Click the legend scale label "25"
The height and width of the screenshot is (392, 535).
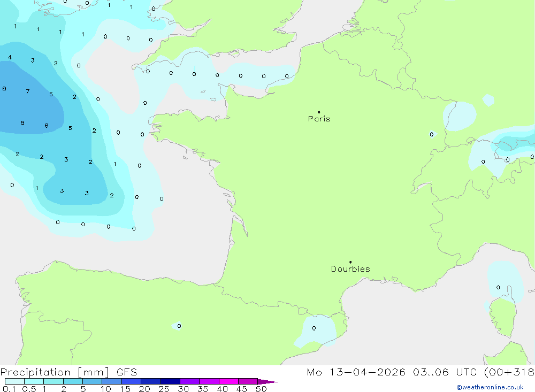[164, 389]
